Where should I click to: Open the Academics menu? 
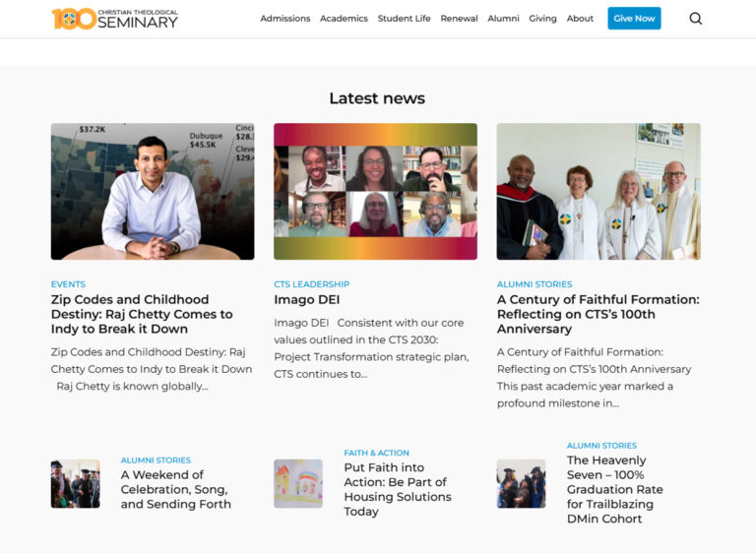344,19
